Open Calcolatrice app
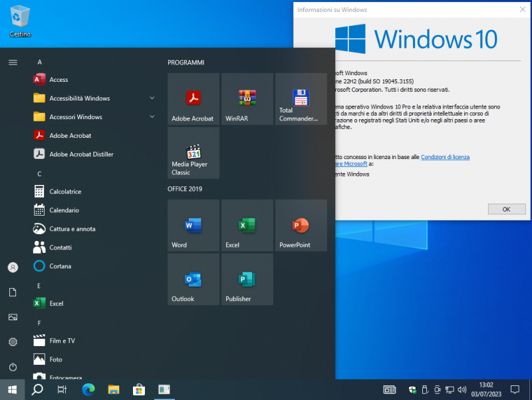This screenshot has width=532, height=400. point(94,192)
